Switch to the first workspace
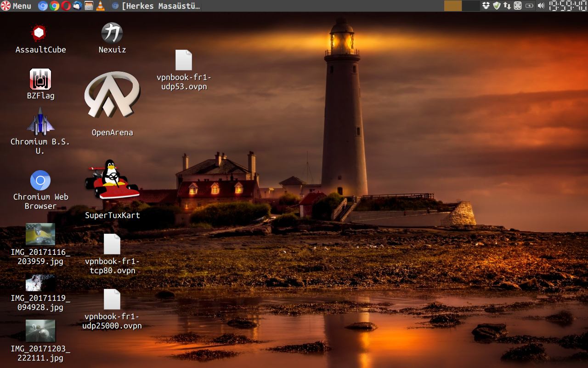Screen dimensions: 588x368 tap(453, 6)
